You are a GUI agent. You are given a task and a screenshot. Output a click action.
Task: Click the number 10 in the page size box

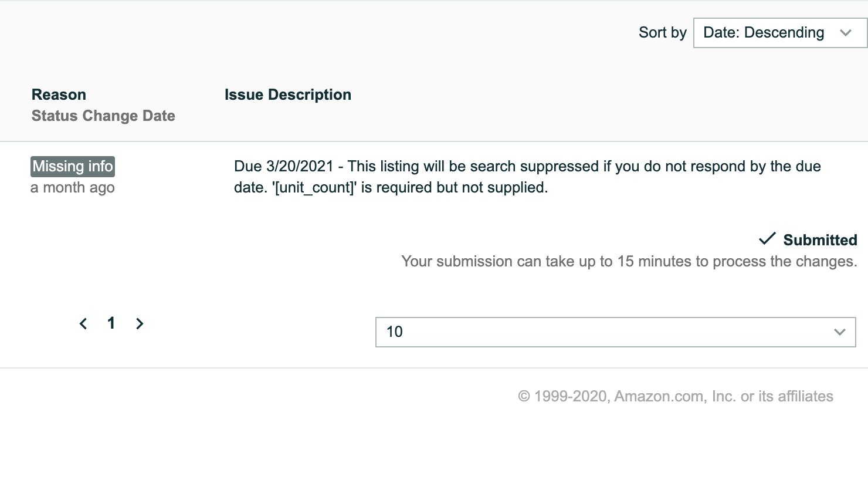tap(395, 332)
